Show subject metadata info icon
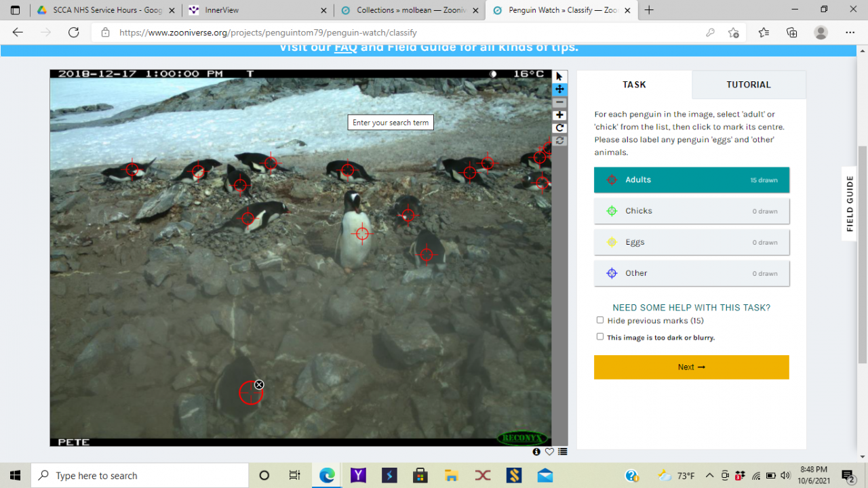 [x=537, y=452]
